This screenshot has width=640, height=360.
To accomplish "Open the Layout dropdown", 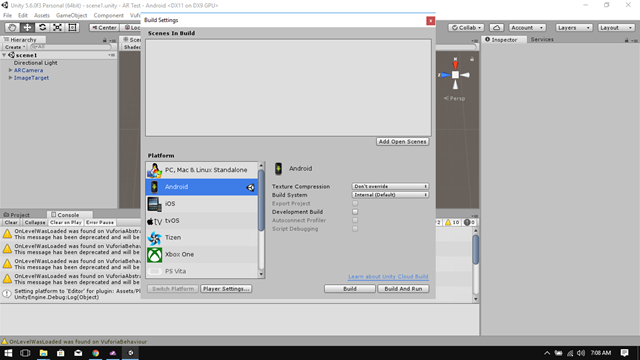I will [616, 27].
